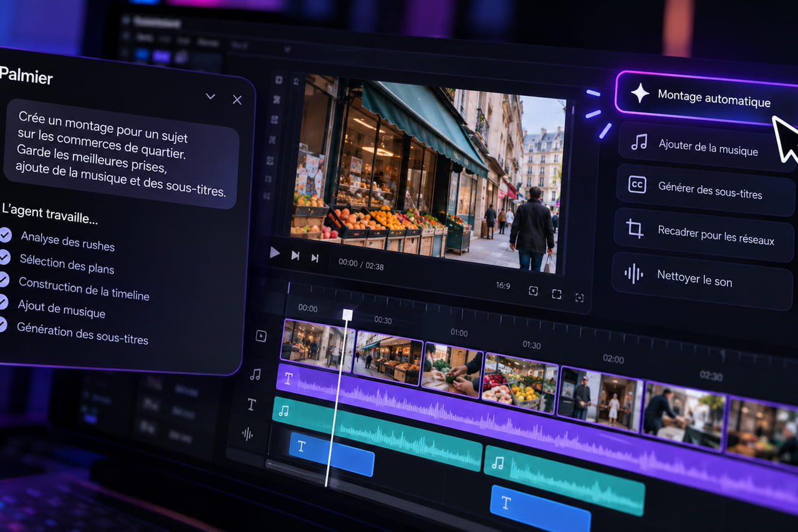Click the 00:00 / 02:38 timecode
This screenshot has height=532, width=798.
coord(361,265)
